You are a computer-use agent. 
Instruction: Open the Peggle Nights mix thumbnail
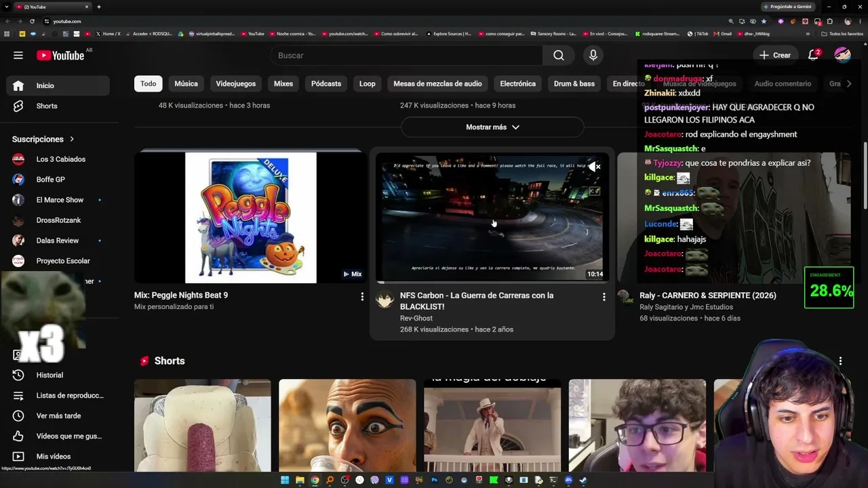(250, 217)
